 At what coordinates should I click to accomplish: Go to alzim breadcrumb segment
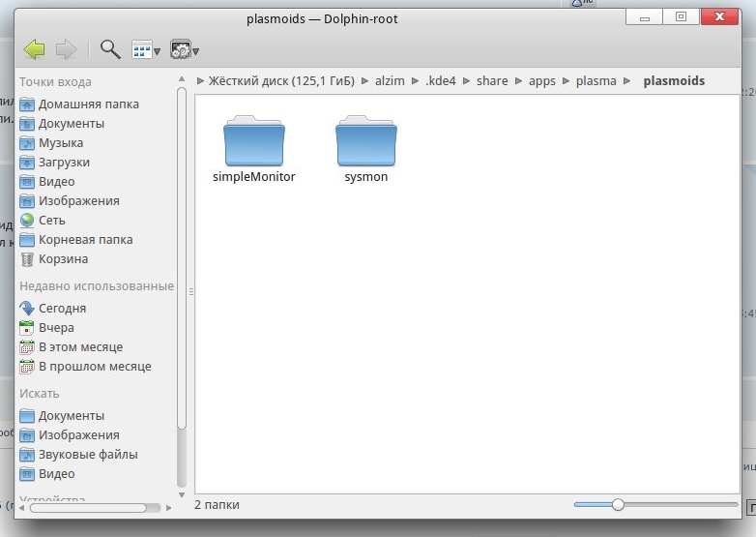click(x=390, y=80)
